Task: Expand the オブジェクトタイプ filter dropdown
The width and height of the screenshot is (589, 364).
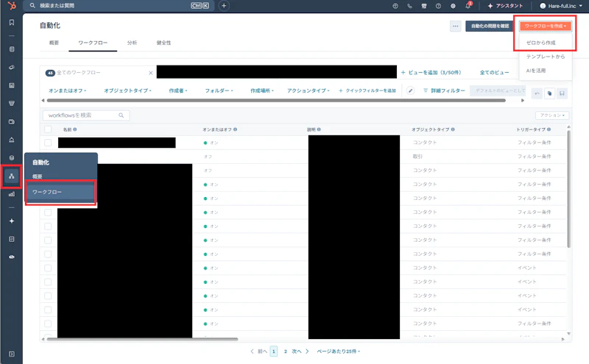Action: click(127, 90)
